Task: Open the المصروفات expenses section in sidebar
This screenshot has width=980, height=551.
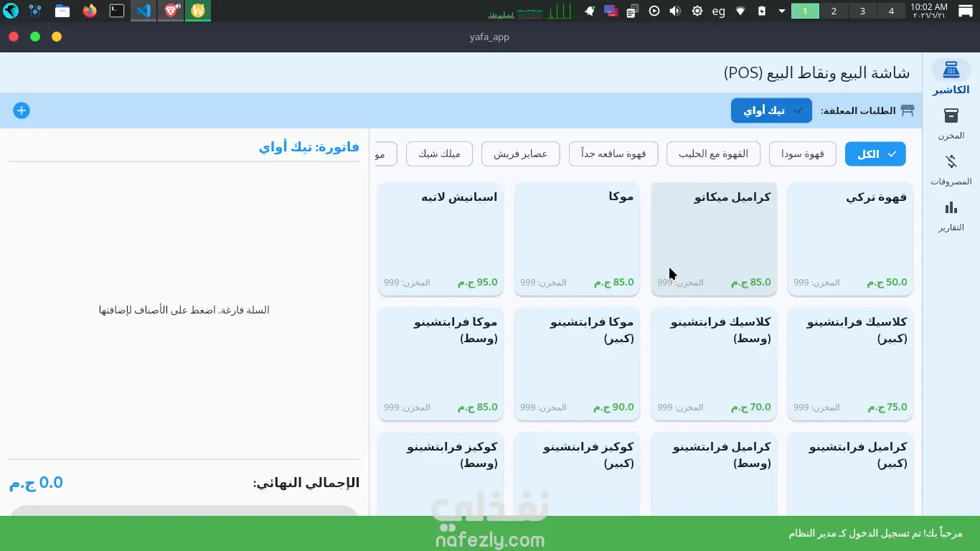Action: 951,169
